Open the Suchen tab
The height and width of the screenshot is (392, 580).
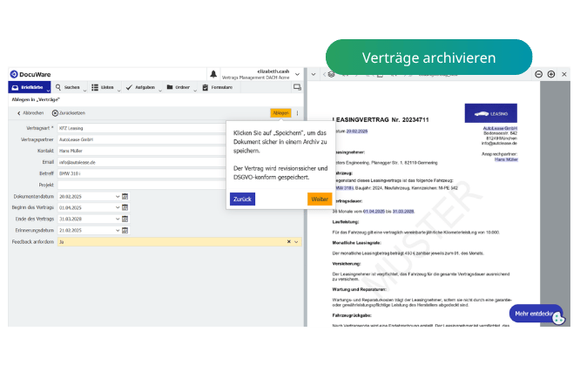(68, 87)
